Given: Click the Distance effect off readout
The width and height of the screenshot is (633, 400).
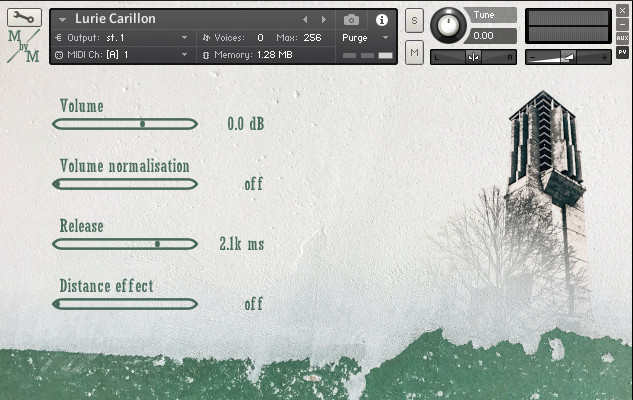Looking at the screenshot, I should coord(254,304).
